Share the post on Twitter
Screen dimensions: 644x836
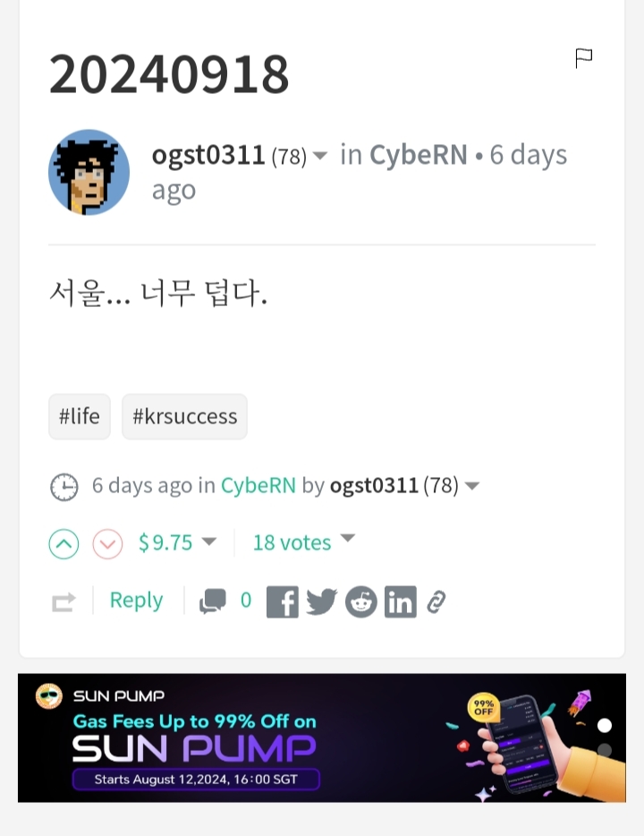322,602
